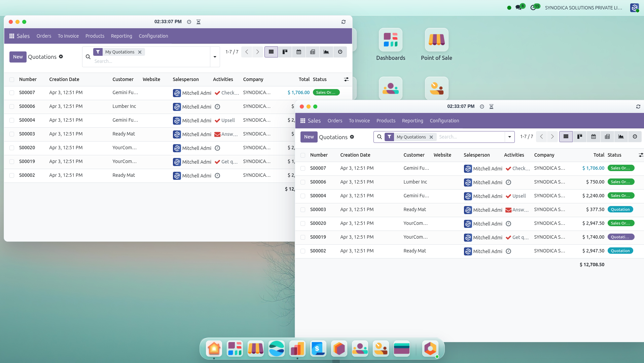This screenshot has width=644, height=363.
Task: Click the search field in the back window
Action: 151,61
